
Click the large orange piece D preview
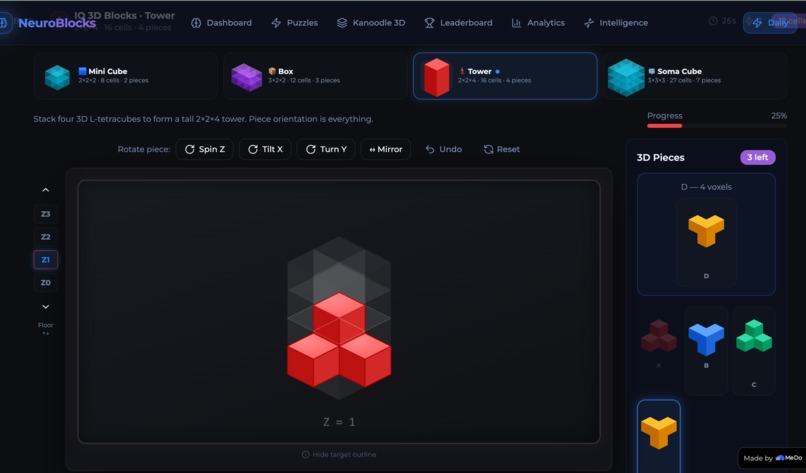click(706, 231)
